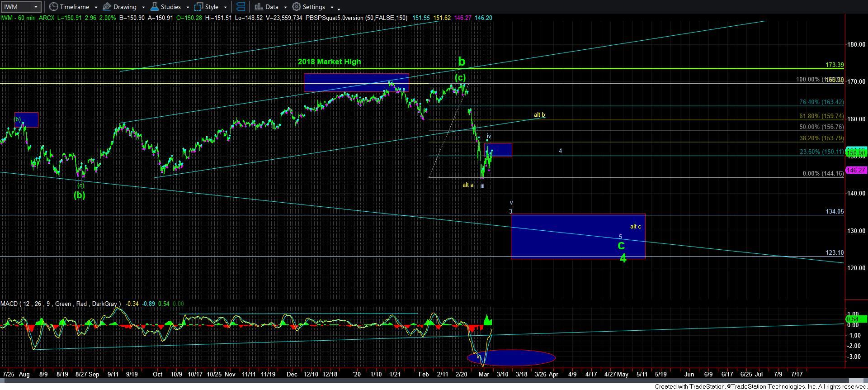Click the blue stacked-bars icon before Data
Viewport: 868px width, 390px height.
(x=241, y=7)
